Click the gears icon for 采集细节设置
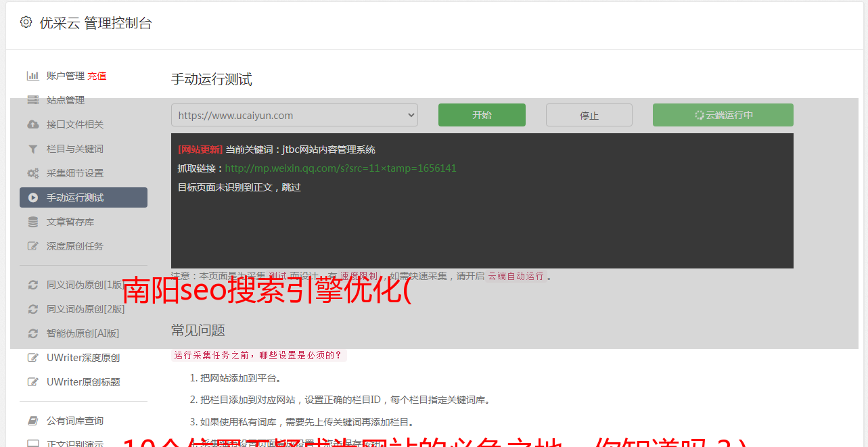 coord(32,173)
